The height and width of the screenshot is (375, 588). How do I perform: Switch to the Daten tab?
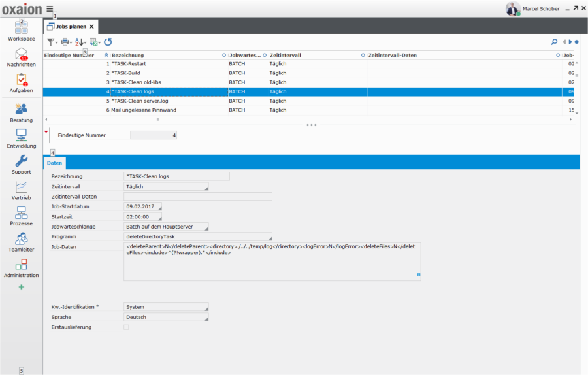pyautogui.click(x=55, y=163)
